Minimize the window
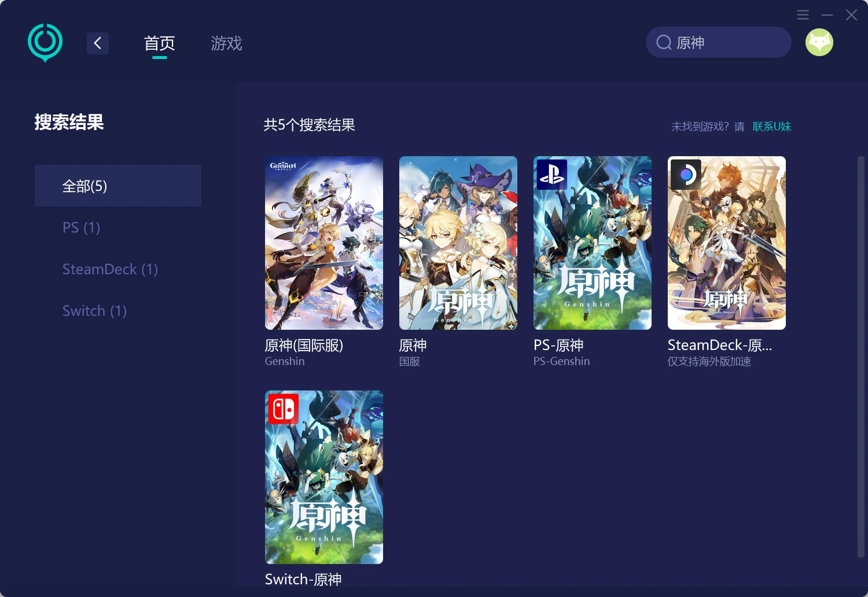The width and height of the screenshot is (868, 597). [827, 15]
